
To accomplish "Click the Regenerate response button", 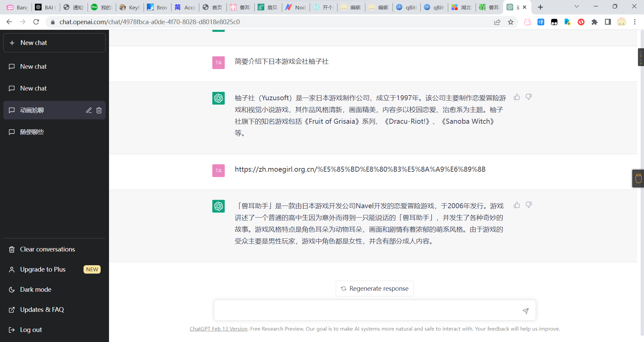I will [375, 288].
